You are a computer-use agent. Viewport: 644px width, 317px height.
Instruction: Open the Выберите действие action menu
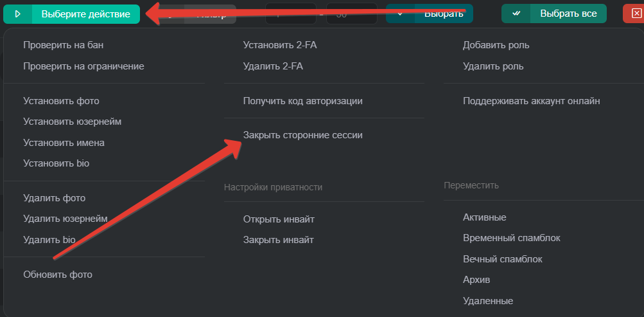85,14
